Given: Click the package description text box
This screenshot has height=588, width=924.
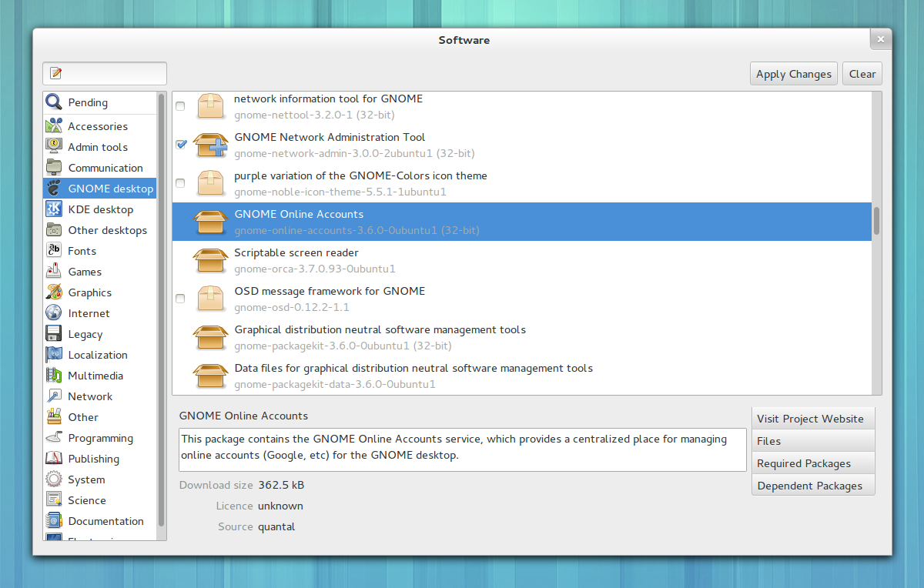Looking at the screenshot, I should (x=463, y=449).
